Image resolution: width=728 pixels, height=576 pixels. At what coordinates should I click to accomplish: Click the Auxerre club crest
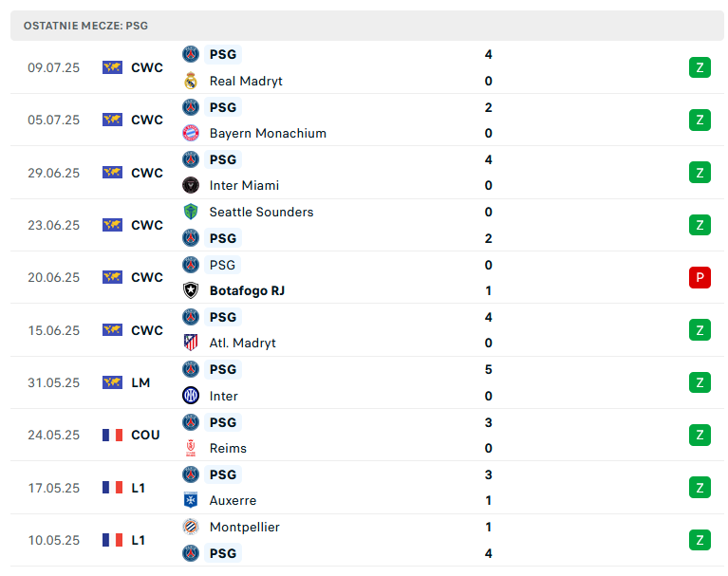191,500
